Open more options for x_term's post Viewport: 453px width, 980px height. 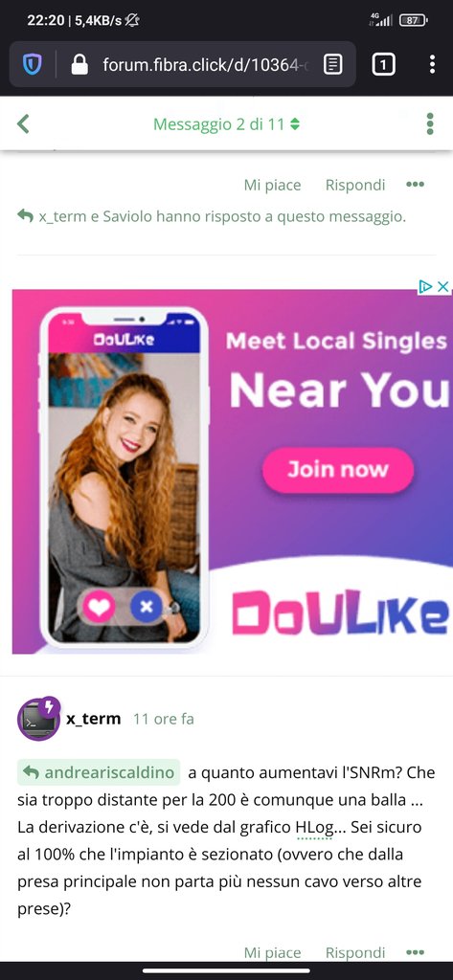coord(415,952)
